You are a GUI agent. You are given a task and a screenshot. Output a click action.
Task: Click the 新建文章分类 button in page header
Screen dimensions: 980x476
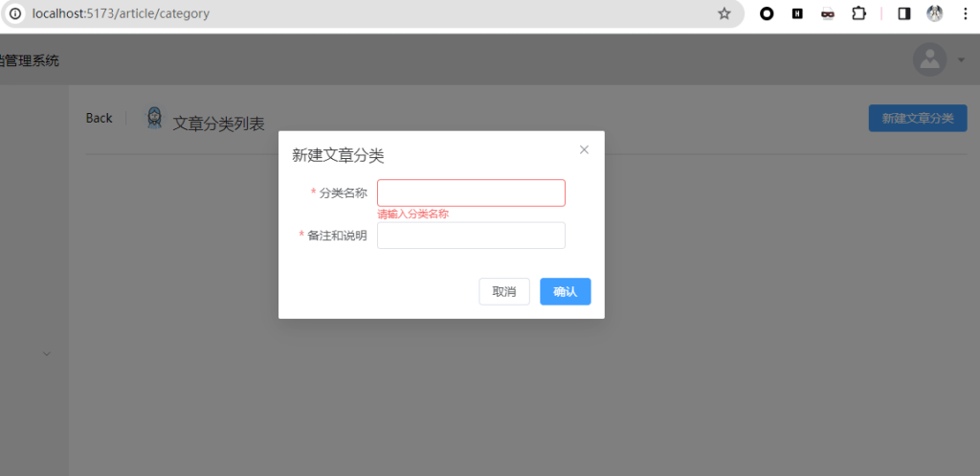[x=917, y=118]
